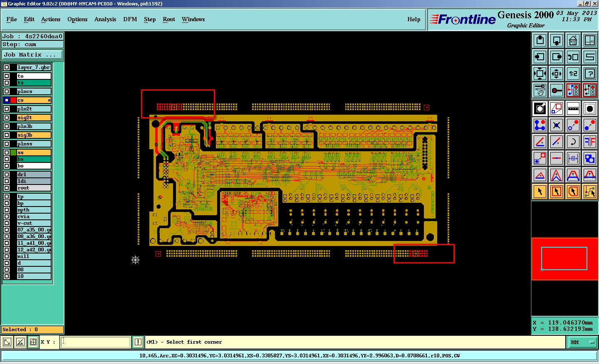Viewport: 599px width, 364px height.
Task: Open the DFM menu
Action: click(x=130, y=19)
